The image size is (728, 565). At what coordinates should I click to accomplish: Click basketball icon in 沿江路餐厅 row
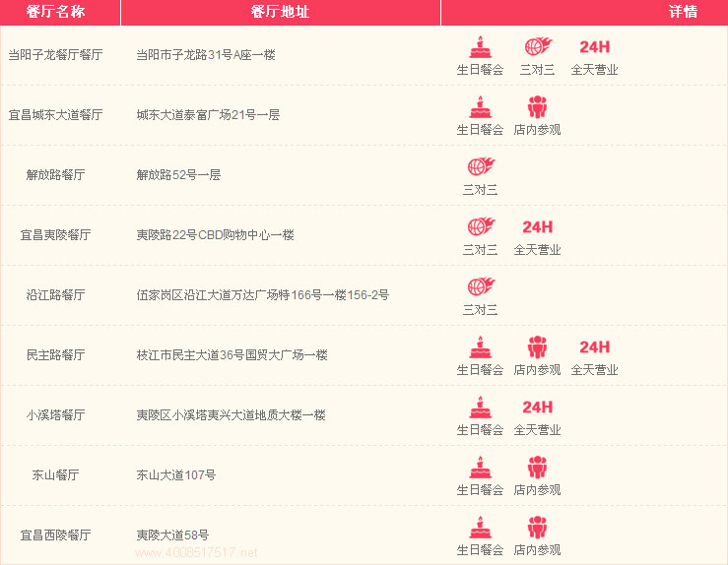point(481,286)
